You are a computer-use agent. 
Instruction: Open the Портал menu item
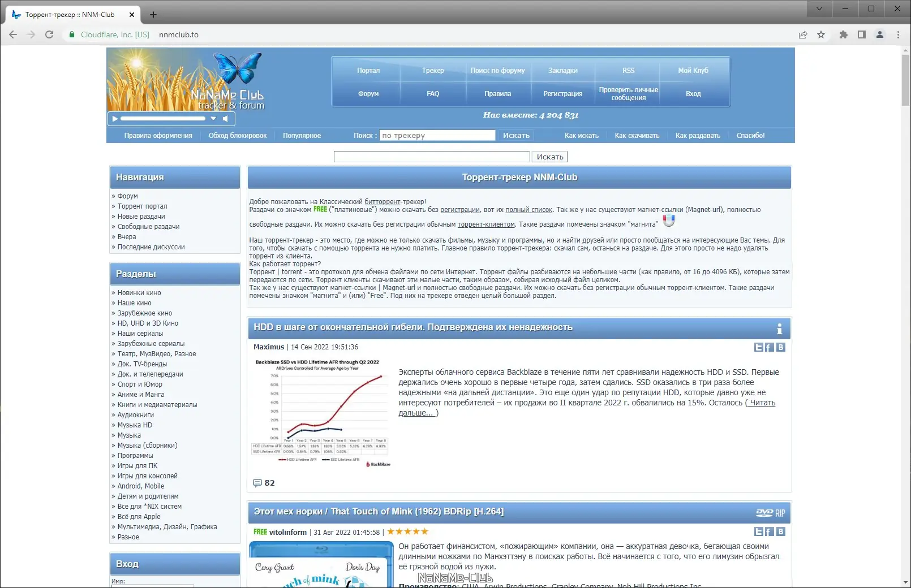click(368, 71)
